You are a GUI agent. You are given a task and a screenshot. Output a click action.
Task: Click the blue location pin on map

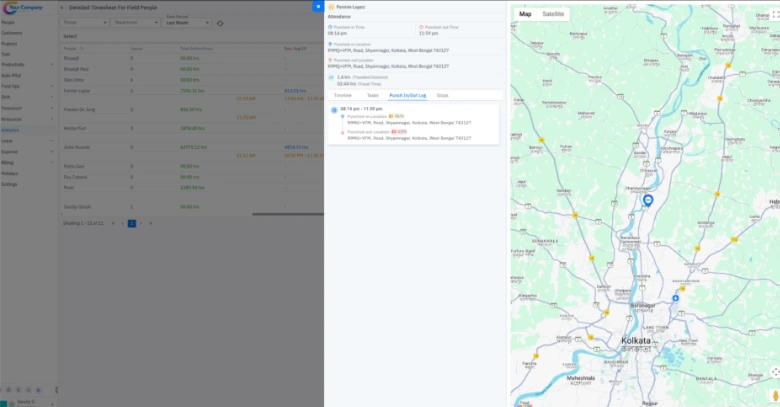(x=648, y=200)
